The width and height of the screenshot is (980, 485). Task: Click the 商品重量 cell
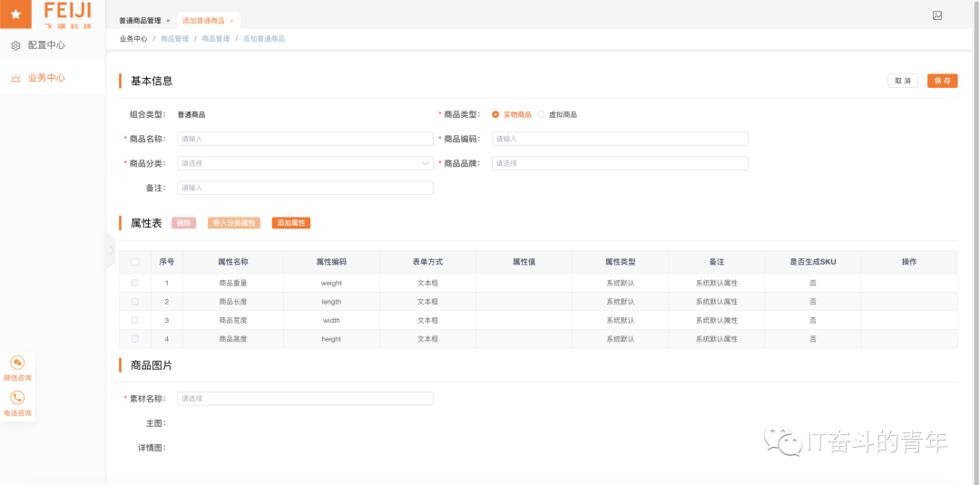[x=233, y=283]
